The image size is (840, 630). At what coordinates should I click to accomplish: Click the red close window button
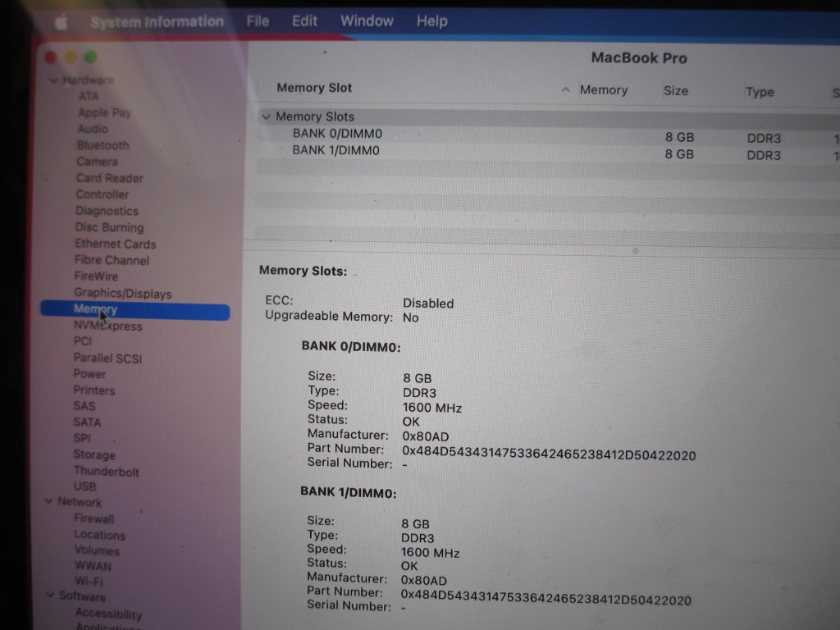point(51,57)
